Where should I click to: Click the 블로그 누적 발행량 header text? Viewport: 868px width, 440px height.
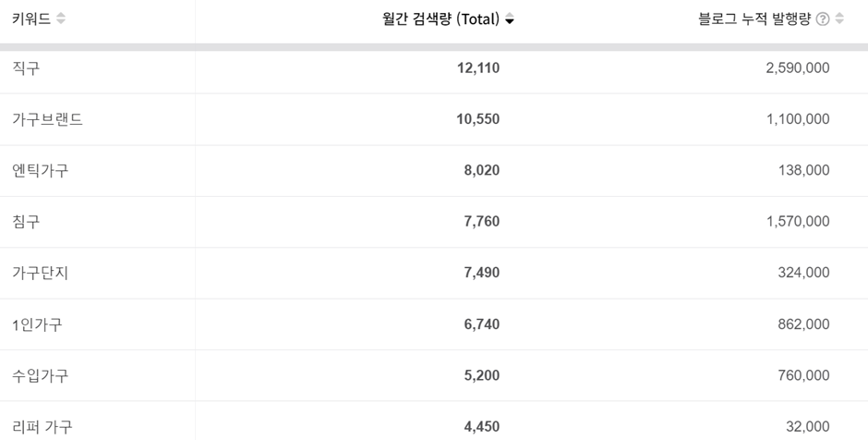pyautogui.click(x=754, y=18)
